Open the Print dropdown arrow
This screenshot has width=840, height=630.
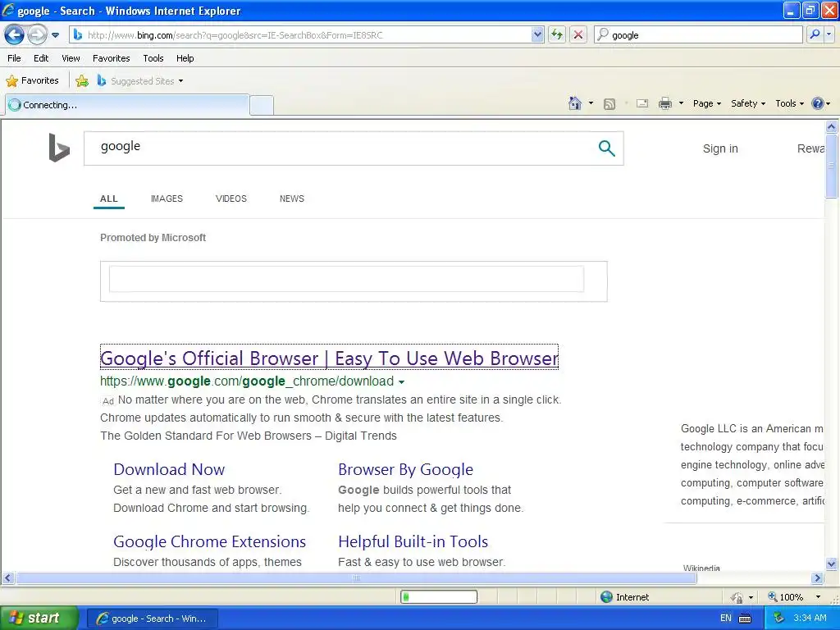[x=681, y=103]
